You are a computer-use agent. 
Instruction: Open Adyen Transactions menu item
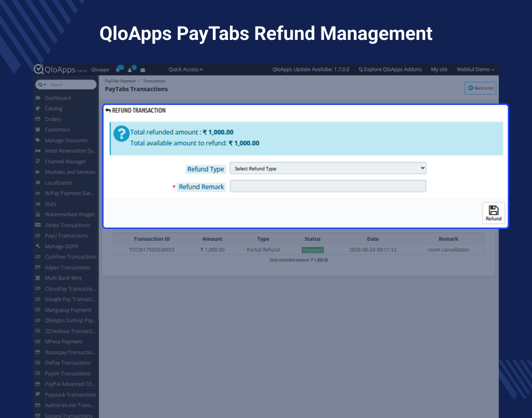[x=67, y=268]
